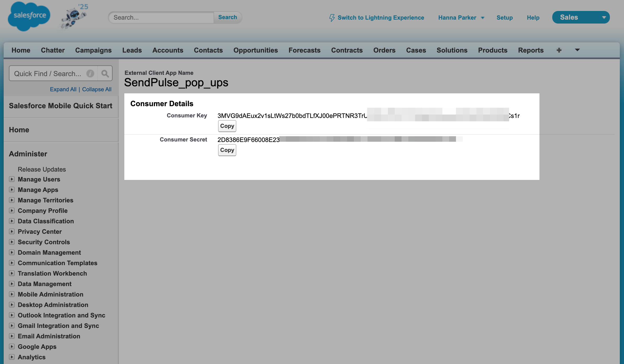Click the plus icon for all tabs

click(559, 50)
